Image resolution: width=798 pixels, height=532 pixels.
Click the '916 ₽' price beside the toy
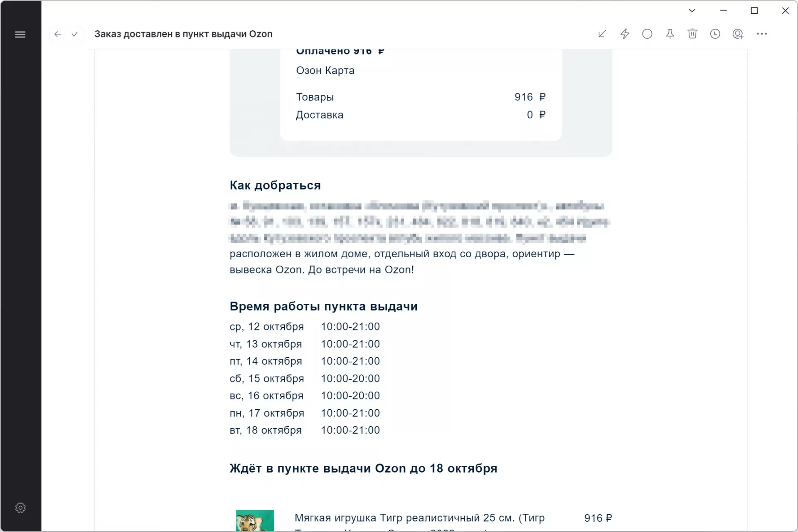[x=598, y=518]
